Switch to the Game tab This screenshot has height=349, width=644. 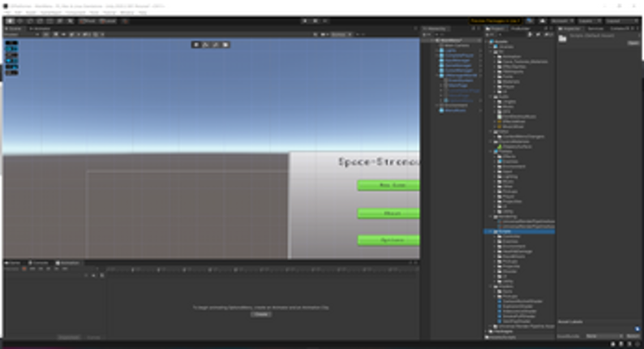click(x=14, y=263)
